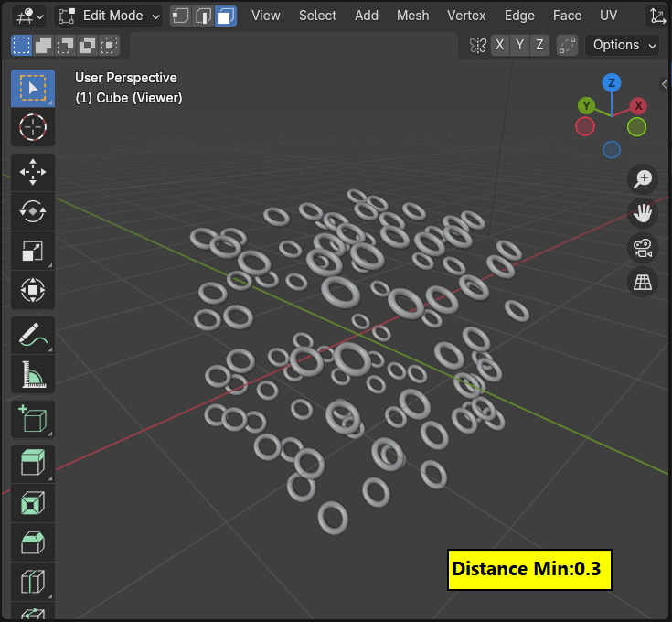Select the Move tool

33,172
